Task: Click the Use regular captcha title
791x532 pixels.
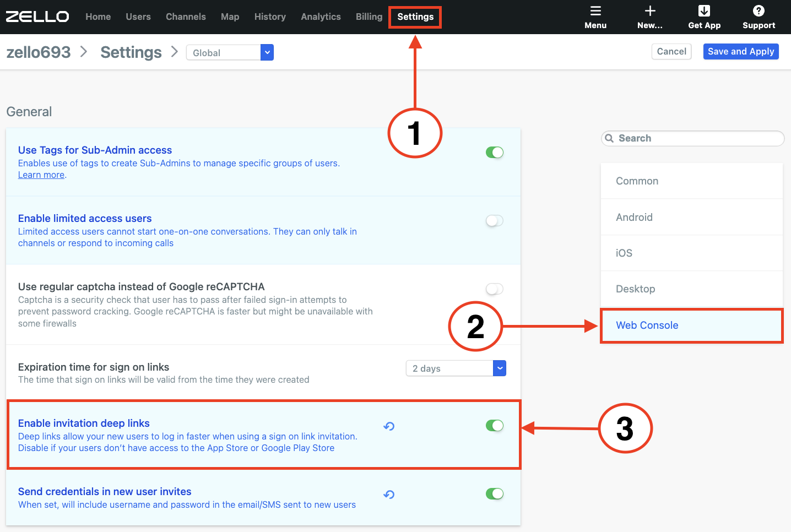Action: (141, 287)
